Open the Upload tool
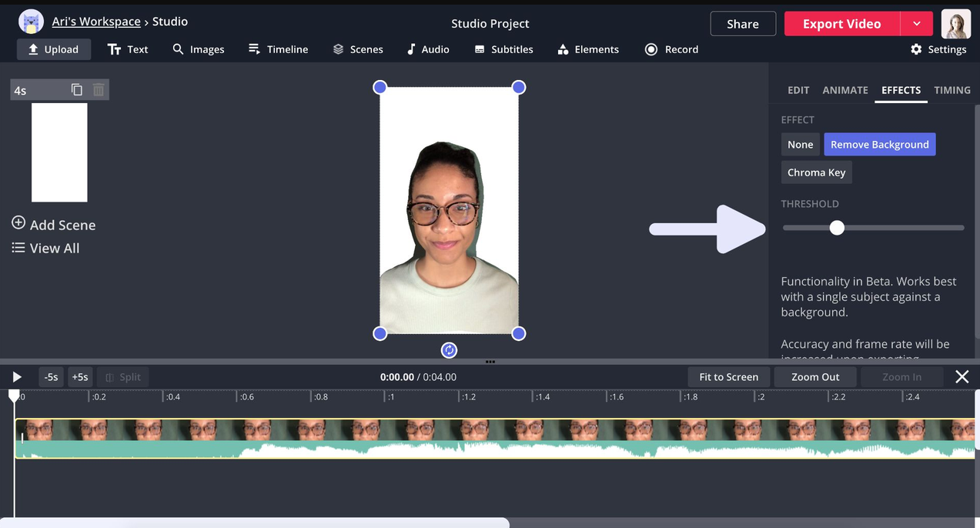980x528 pixels. 53,49
